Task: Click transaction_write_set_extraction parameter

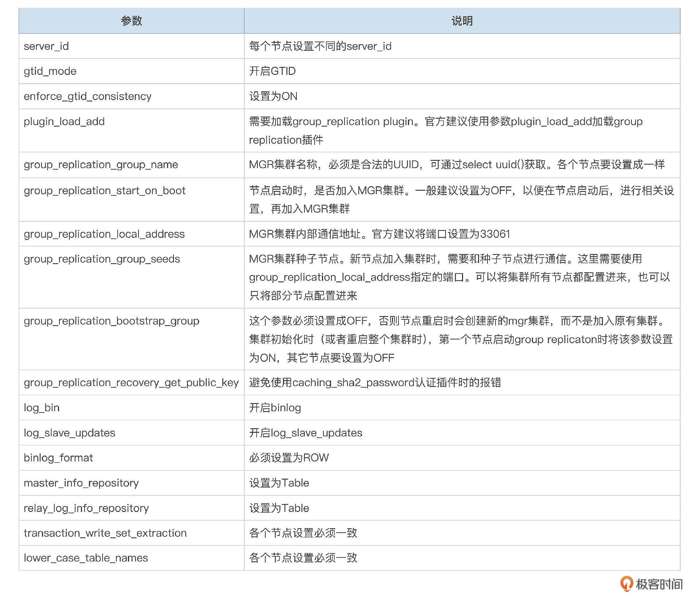Action: pos(105,533)
